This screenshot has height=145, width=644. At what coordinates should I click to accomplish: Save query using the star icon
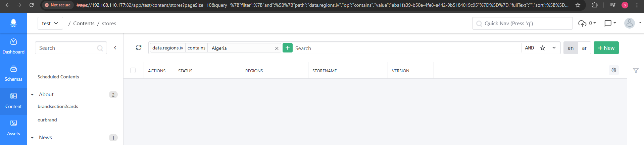[543, 48]
